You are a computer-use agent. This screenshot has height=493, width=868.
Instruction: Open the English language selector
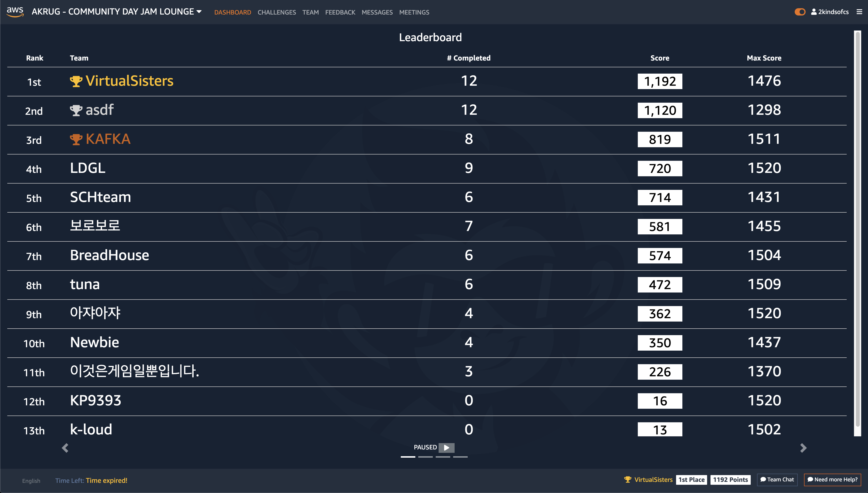pos(31,480)
